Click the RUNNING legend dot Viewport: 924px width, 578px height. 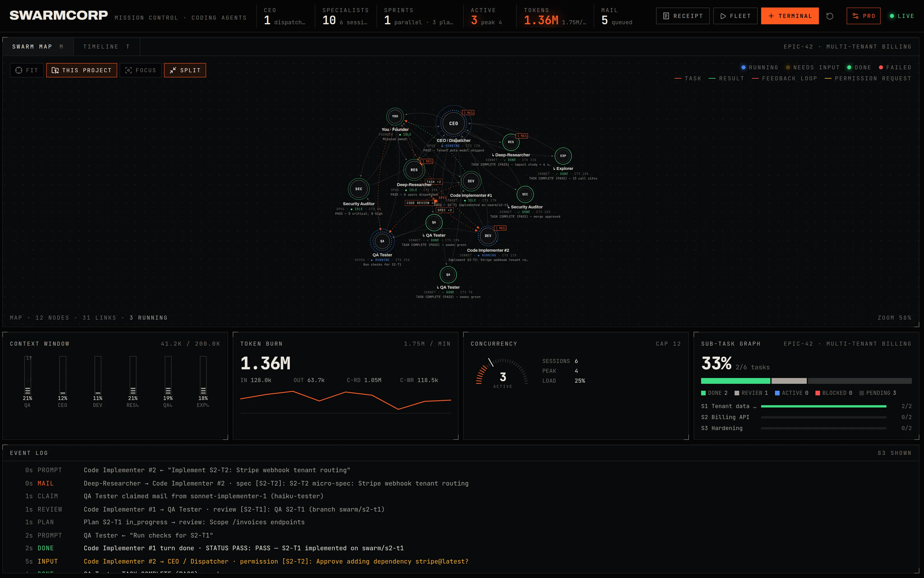pyautogui.click(x=744, y=68)
